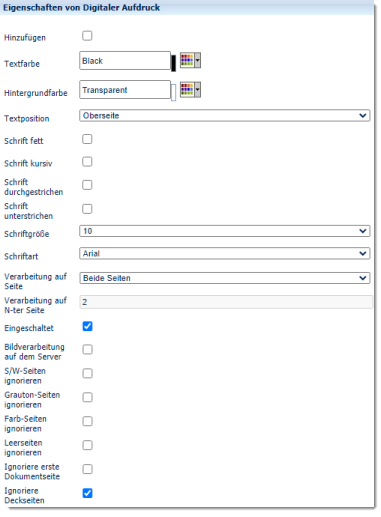This screenshot has height=517, width=381.
Task: Uncheck the Eingeschaltet checkbox
Action: click(88, 326)
